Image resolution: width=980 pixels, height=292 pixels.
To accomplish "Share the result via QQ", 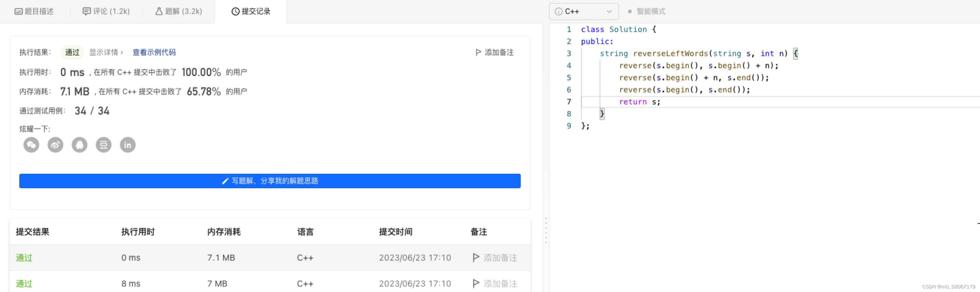I will click(x=80, y=145).
